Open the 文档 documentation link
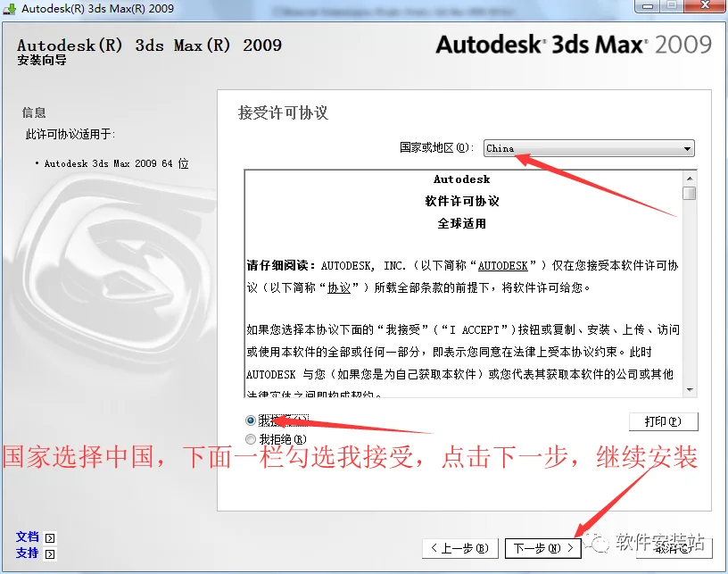 (x=28, y=537)
